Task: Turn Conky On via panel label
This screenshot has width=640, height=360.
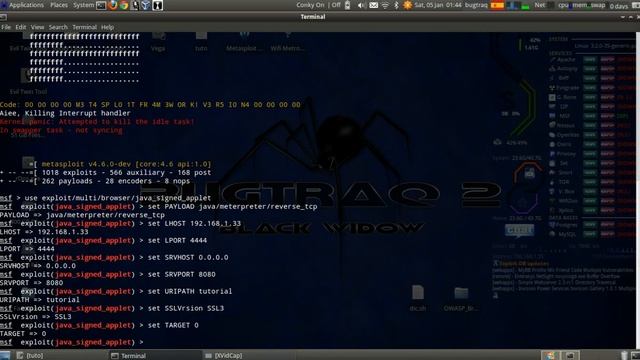Action: coord(310,5)
